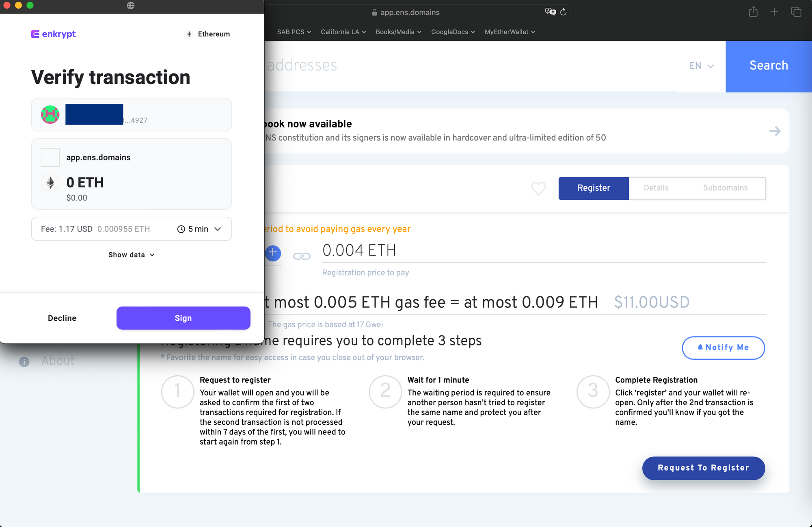
Task: Decline the transaction
Action: tap(62, 318)
